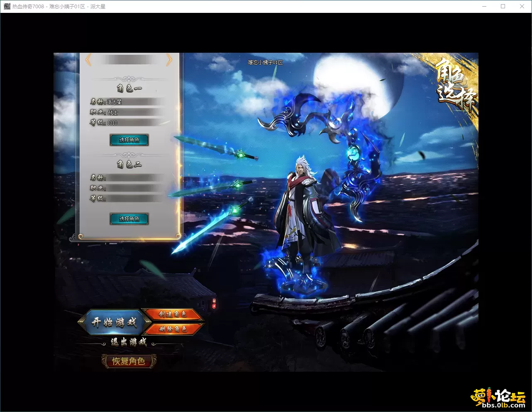Viewport: 532px width, 412px height.
Task: Select character one with its 选择角色 button
Action: point(129,140)
